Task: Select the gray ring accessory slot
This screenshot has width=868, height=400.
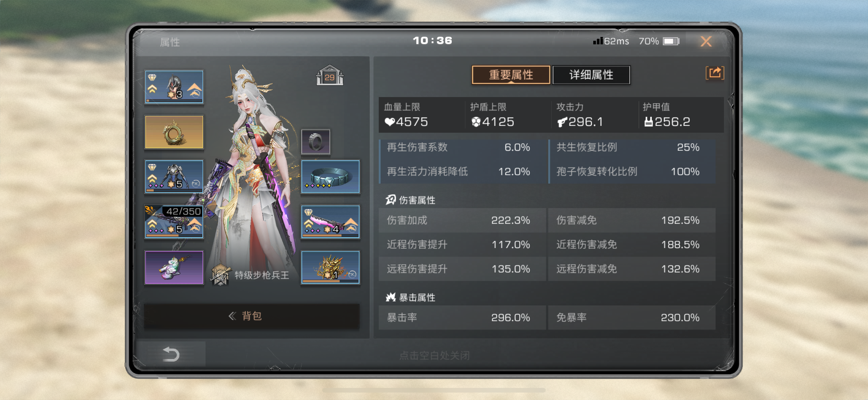Action: (x=315, y=142)
